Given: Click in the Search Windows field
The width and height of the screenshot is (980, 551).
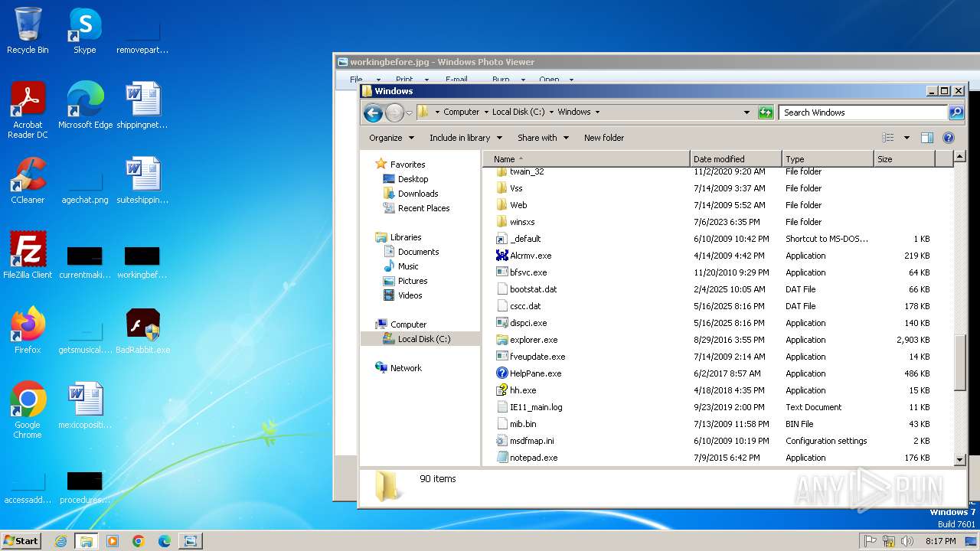Looking at the screenshot, I should pyautogui.click(x=864, y=112).
